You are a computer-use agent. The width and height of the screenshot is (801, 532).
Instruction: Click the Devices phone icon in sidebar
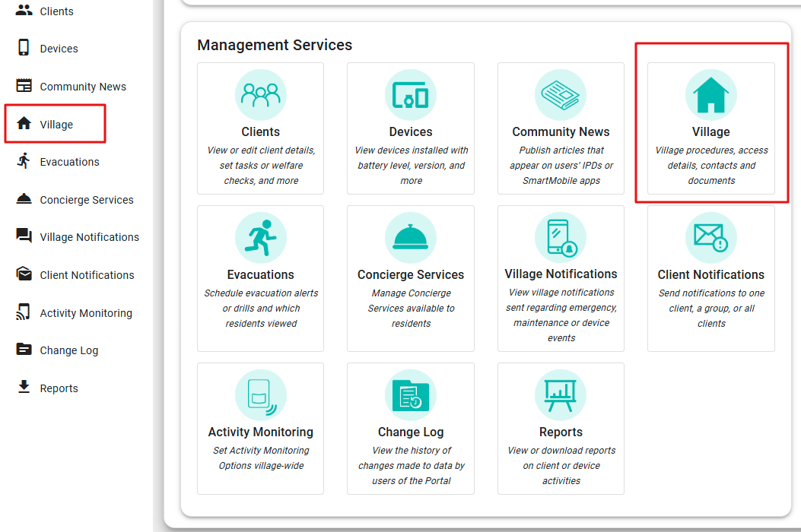[x=24, y=47]
